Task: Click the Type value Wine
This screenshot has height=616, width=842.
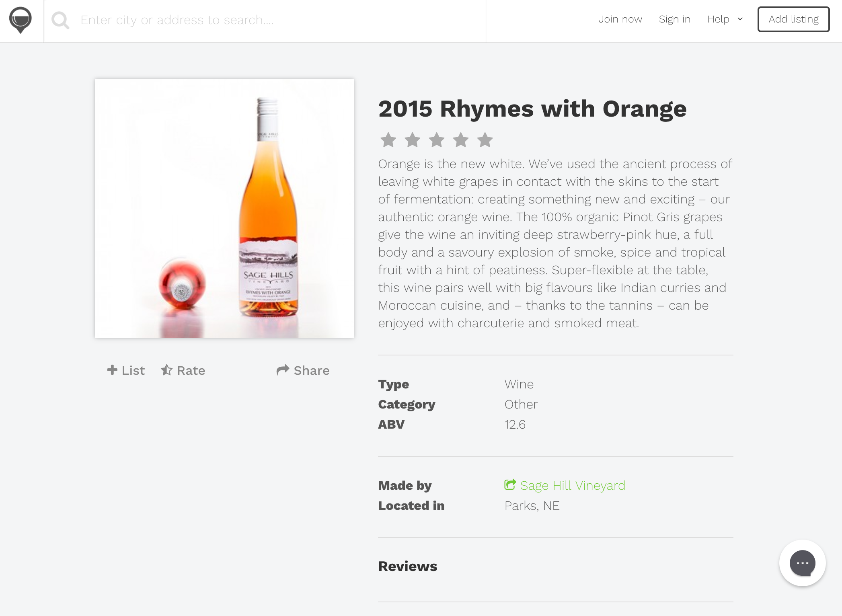Action: [x=519, y=384]
